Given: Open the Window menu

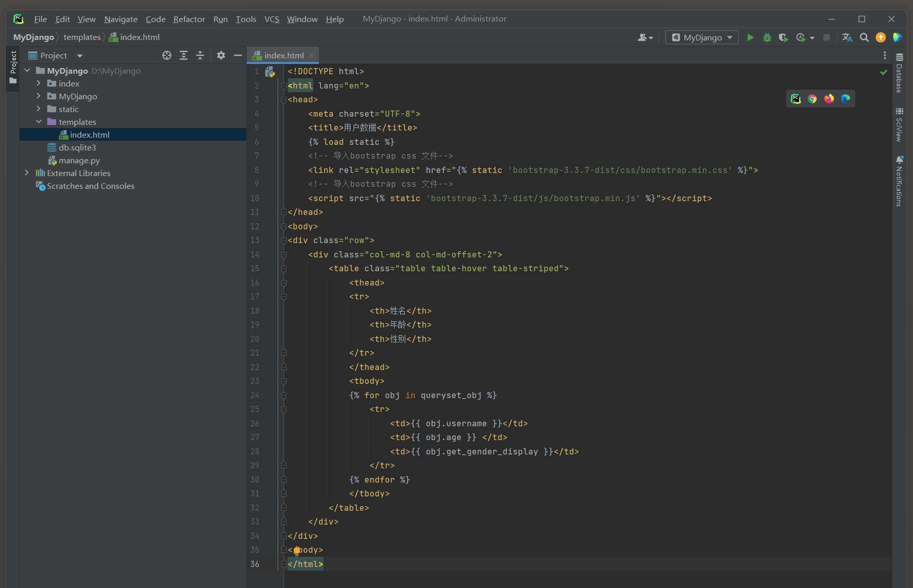Looking at the screenshot, I should point(302,19).
